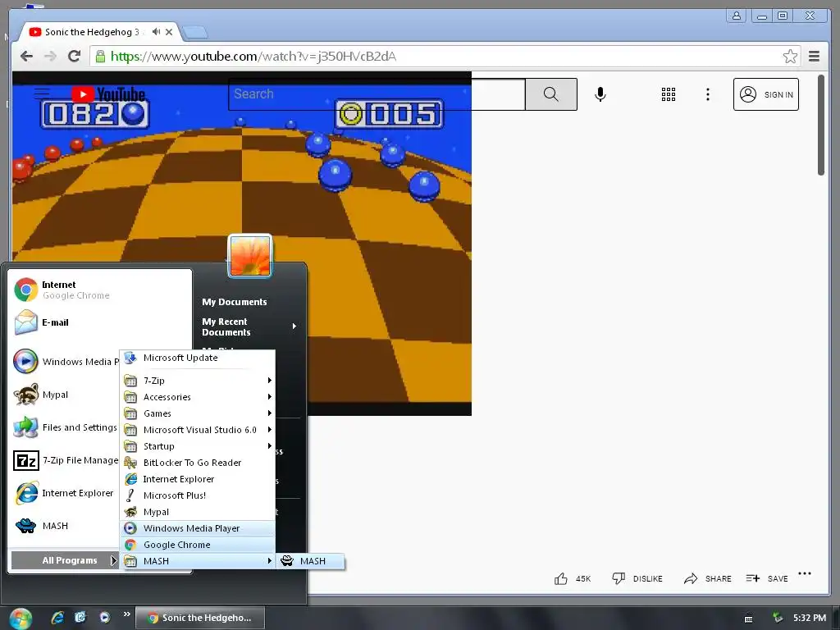
Task: Close the Sonic the Hedgehog tab
Action: coord(169,32)
